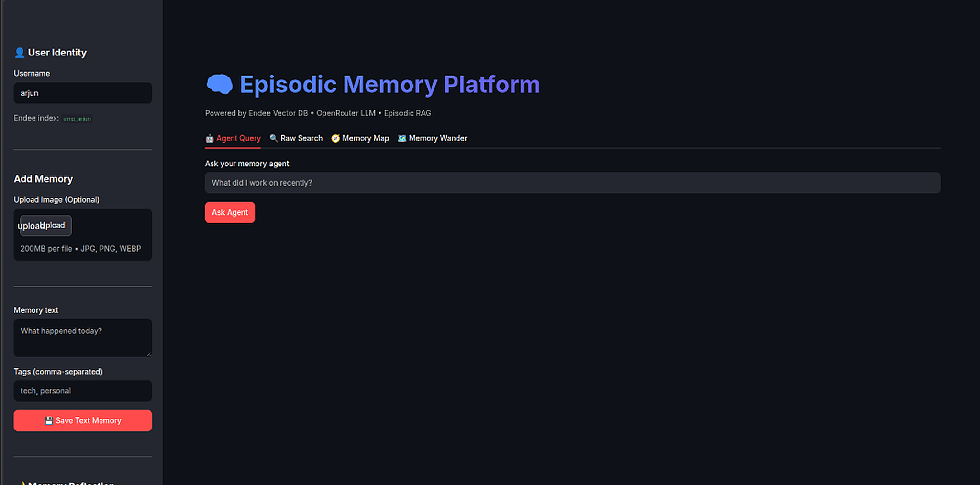Focus the Memory text area

83,338
